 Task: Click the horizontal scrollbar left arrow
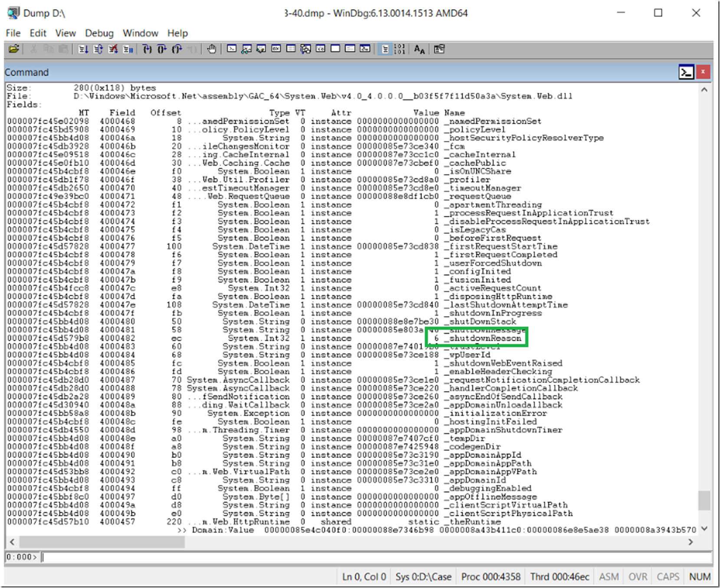(x=12, y=542)
